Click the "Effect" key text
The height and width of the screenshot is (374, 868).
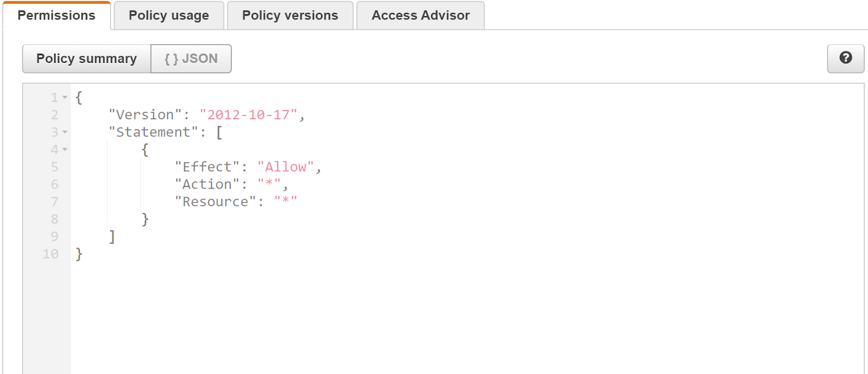tap(207, 167)
